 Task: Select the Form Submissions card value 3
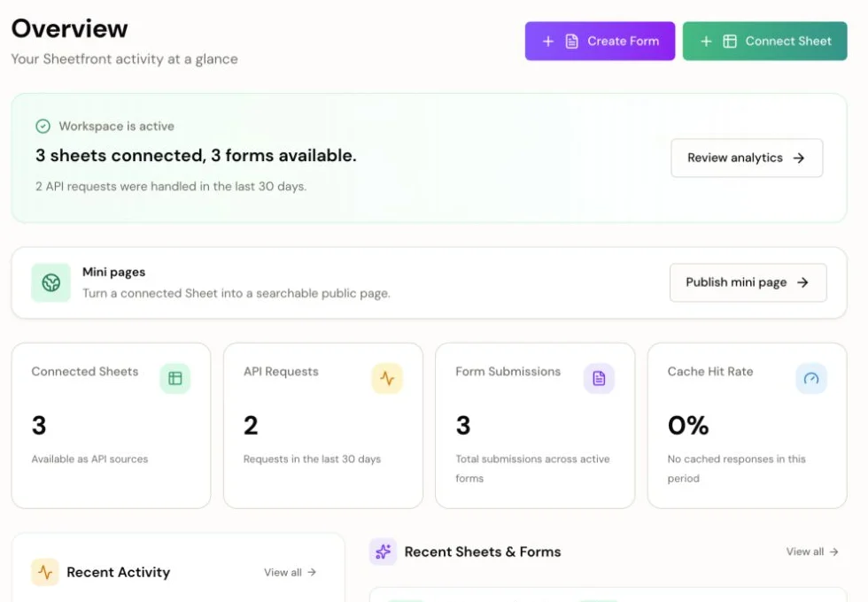[463, 426]
